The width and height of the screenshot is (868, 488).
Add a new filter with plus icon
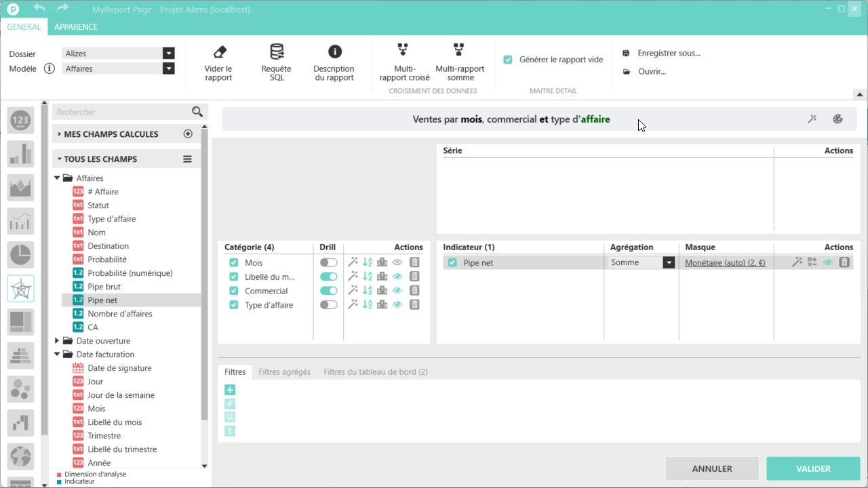230,390
